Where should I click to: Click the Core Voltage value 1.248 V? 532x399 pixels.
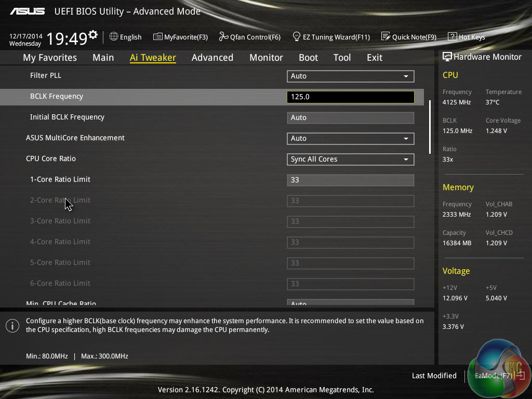[x=496, y=130]
